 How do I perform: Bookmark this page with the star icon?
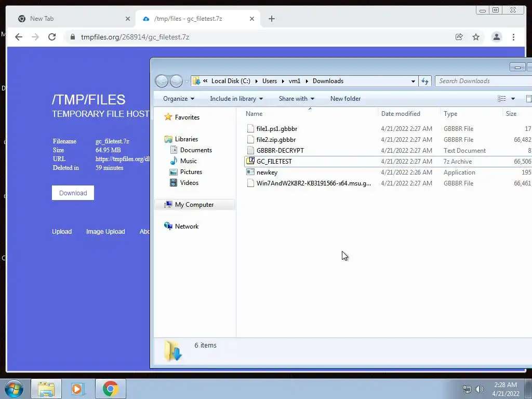click(x=476, y=37)
